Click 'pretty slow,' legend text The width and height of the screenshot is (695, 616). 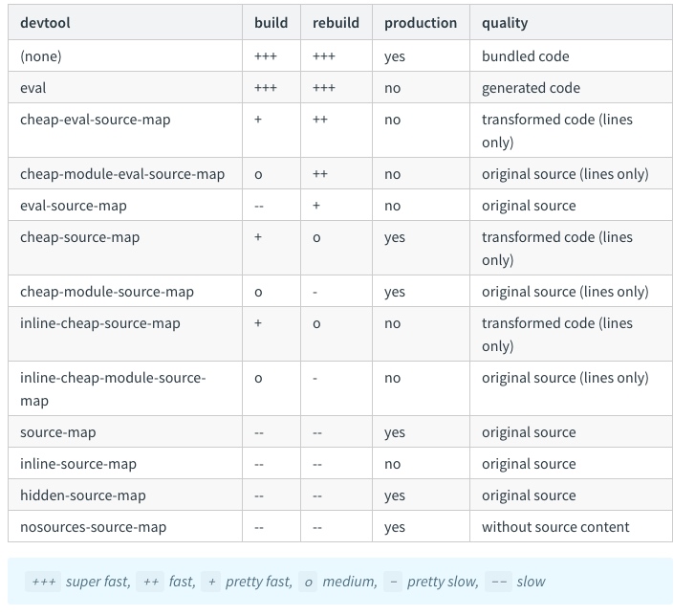[x=443, y=582]
